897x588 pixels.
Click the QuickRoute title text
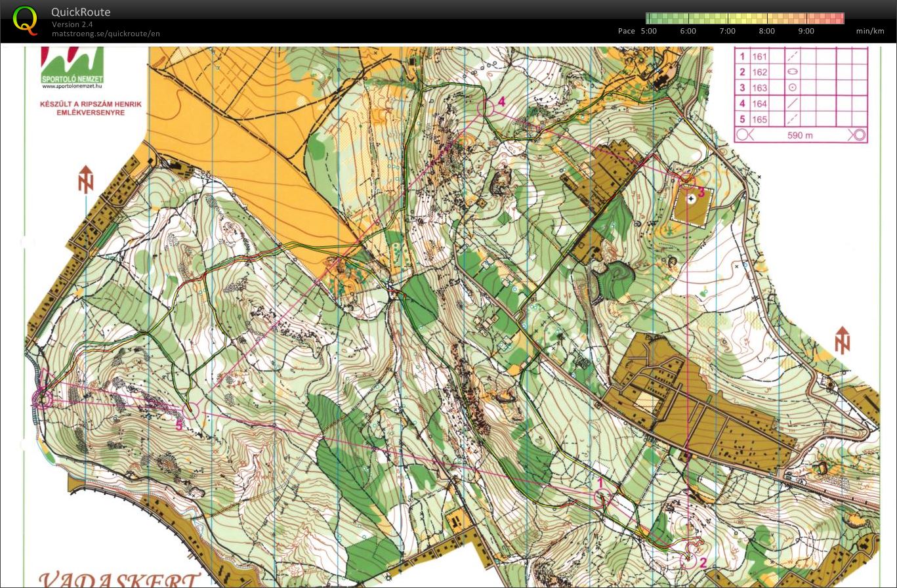tap(81, 12)
